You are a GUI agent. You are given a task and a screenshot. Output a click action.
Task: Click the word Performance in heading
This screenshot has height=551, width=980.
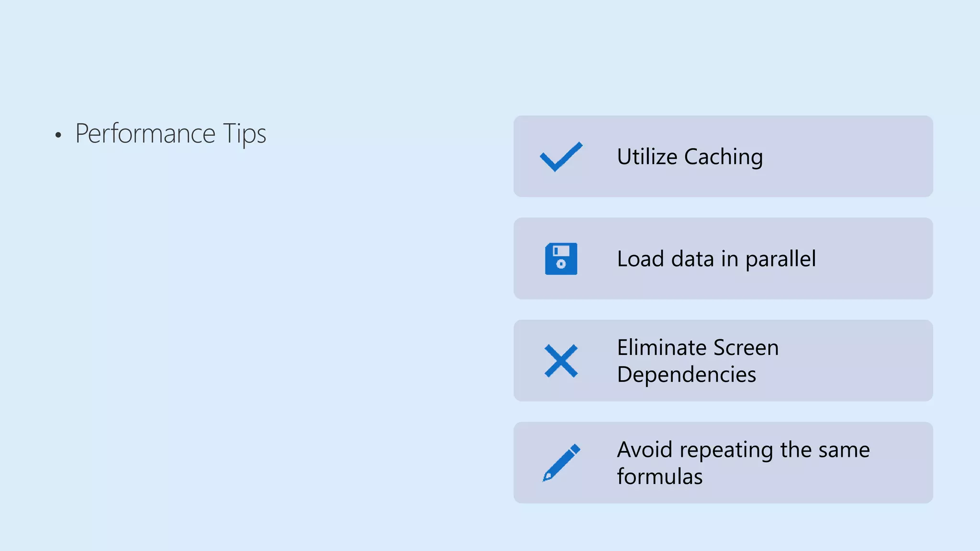tap(145, 133)
